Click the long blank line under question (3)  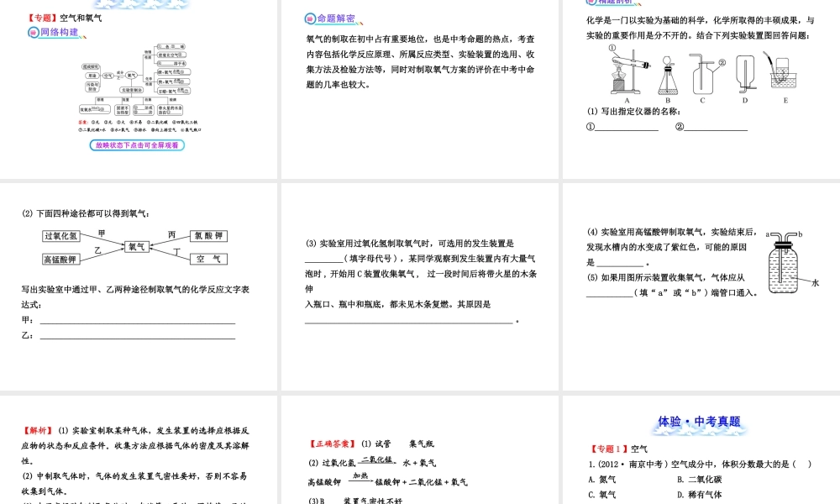click(x=409, y=320)
